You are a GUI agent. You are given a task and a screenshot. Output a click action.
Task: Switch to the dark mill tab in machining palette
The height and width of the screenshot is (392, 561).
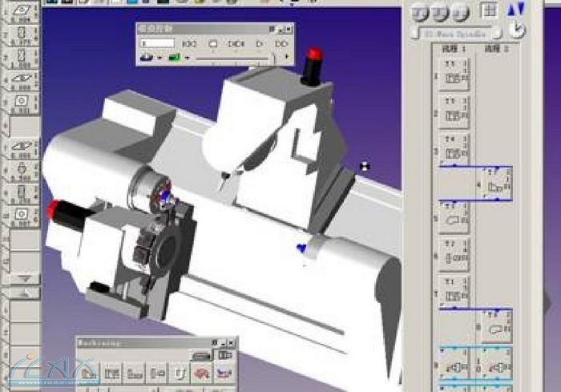[202, 355]
